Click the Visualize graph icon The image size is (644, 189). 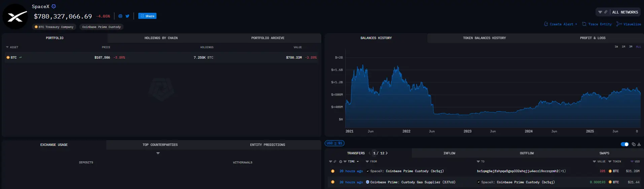coord(619,24)
